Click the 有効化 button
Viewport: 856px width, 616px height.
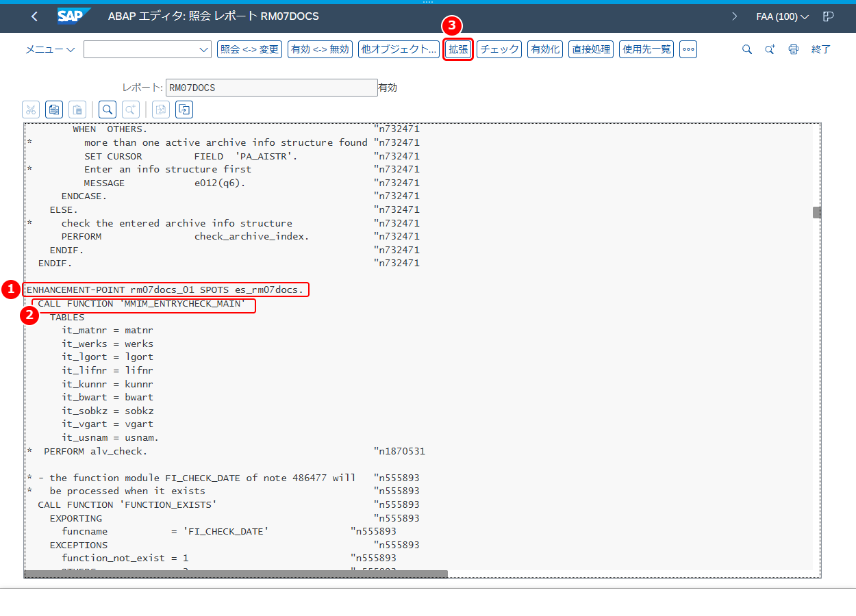point(545,49)
